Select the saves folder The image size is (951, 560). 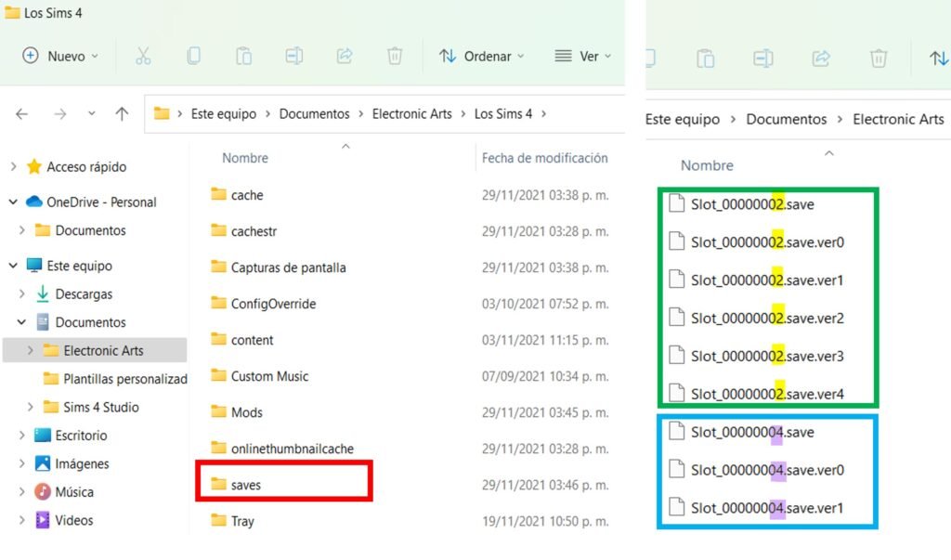[x=247, y=484]
